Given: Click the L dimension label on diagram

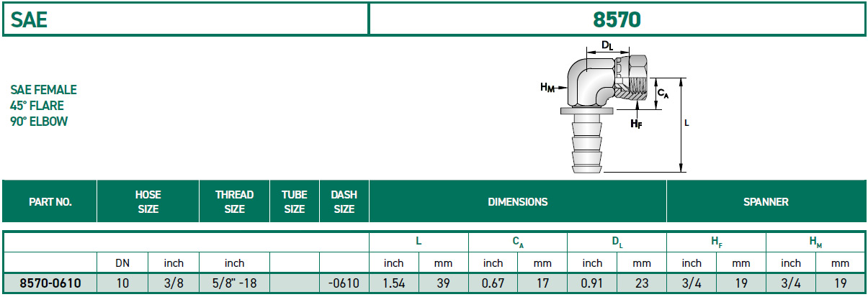Looking at the screenshot, I should (687, 123).
